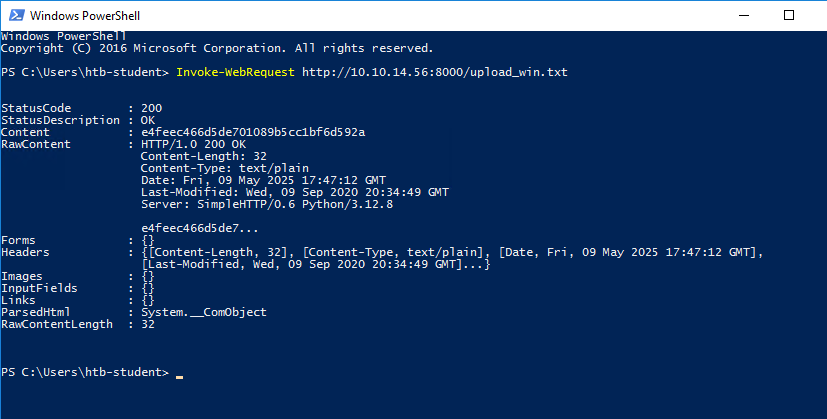Screen dimensions: 827x419
Task: Maximize the Windows PowerShell window
Action: click(x=788, y=15)
